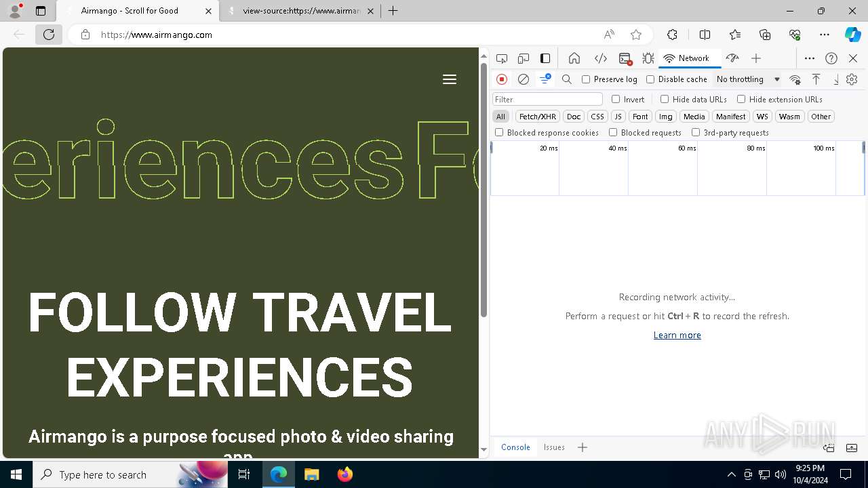Screen dimensions: 868x488
Task: Expand the quick view plus next to Issues
Action: 583,447
